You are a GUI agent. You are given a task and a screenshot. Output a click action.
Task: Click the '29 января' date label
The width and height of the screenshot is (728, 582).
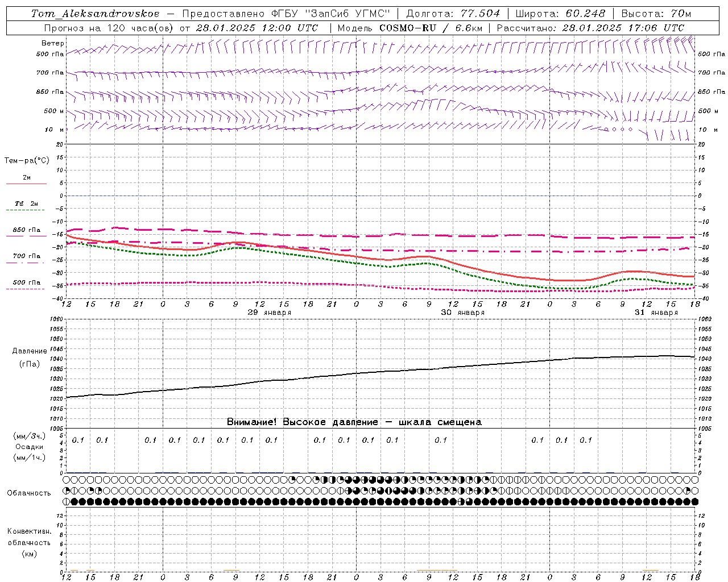point(269,313)
